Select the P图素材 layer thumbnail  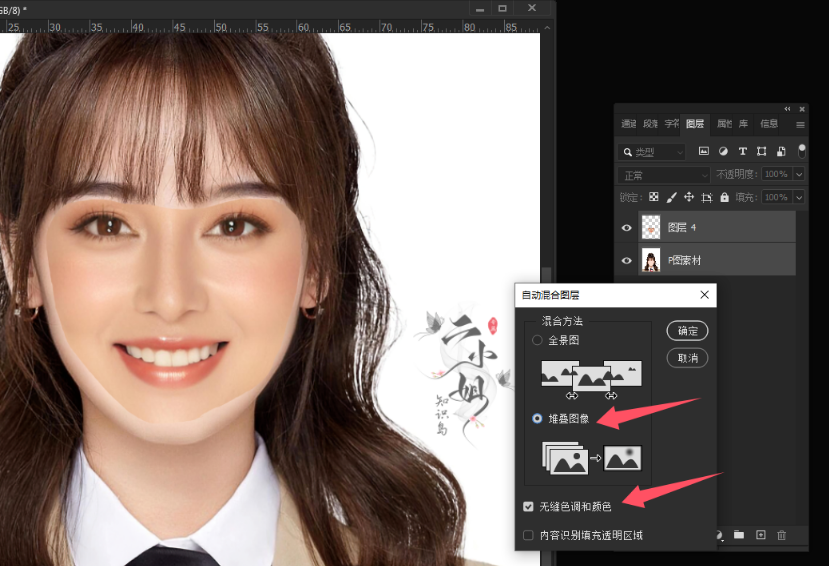click(651, 261)
